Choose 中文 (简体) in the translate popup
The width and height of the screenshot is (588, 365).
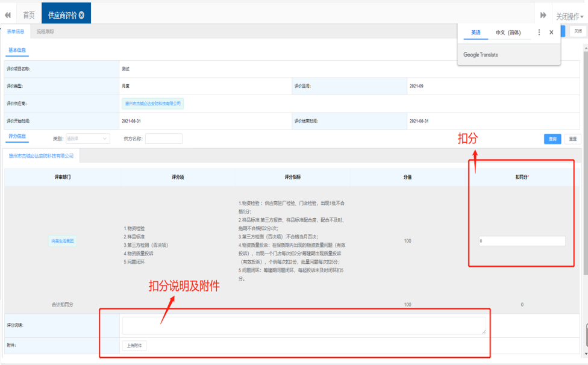(508, 33)
